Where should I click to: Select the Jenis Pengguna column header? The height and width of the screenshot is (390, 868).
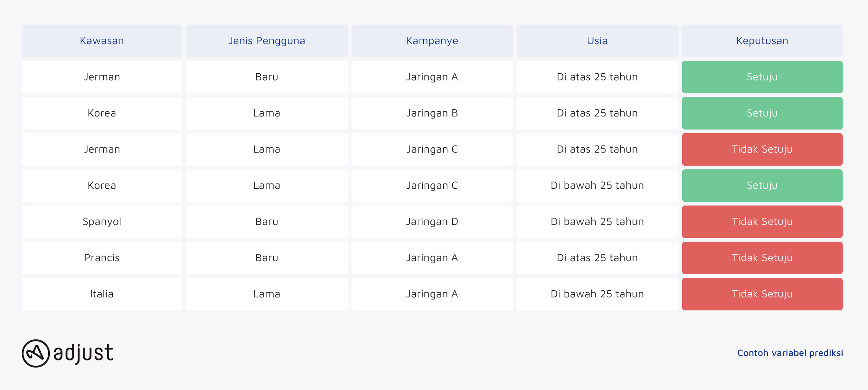[x=266, y=41]
